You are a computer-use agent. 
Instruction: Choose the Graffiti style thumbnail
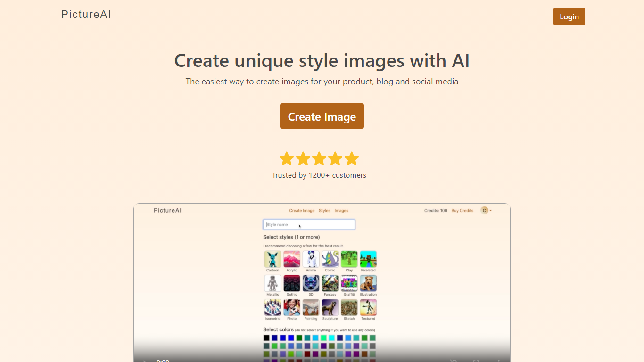point(349,283)
